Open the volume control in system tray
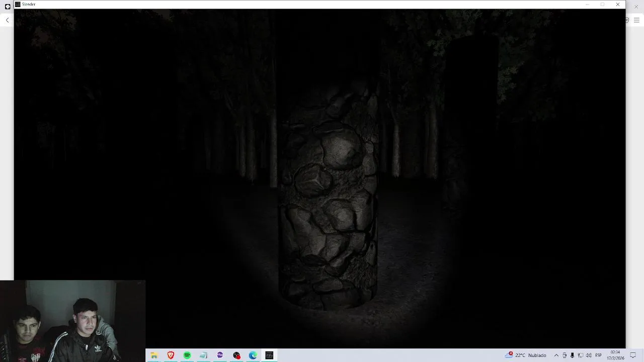Image resolution: width=644 pixels, height=362 pixels. pos(589,355)
